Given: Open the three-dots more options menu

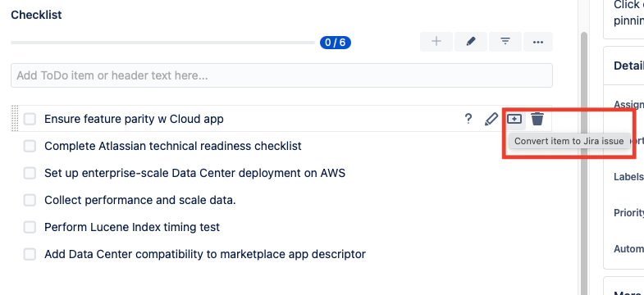Looking at the screenshot, I should coord(538,42).
